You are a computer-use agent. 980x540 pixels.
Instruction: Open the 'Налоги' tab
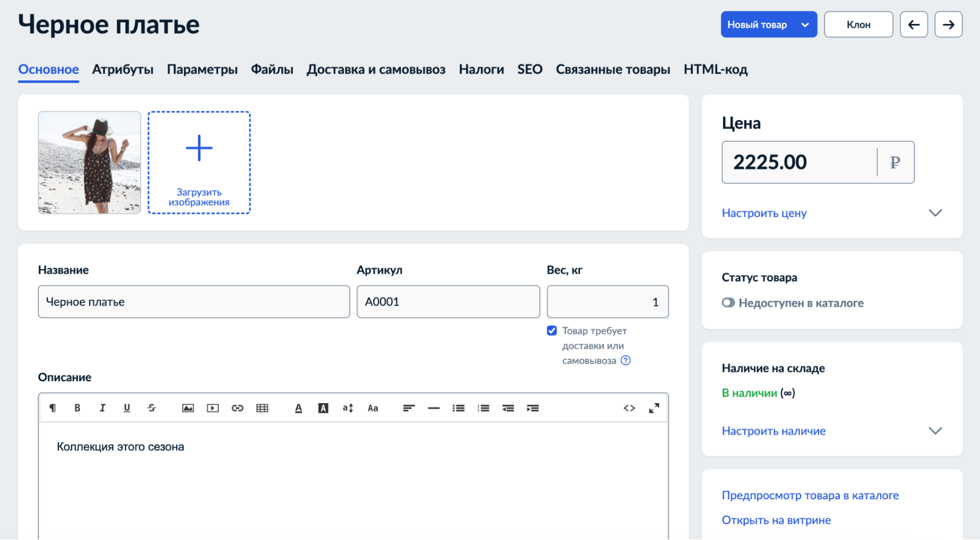pos(481,70)
